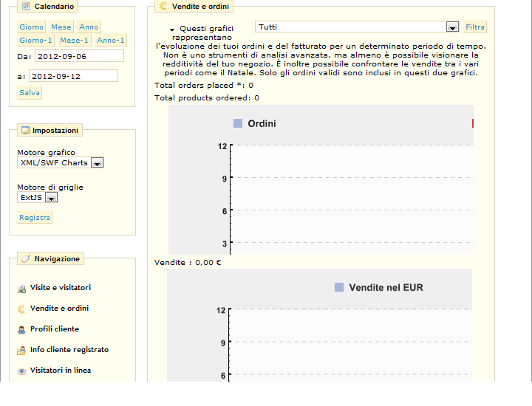Click the Impostazioni panel settings icon

click(x=25, y=131)
